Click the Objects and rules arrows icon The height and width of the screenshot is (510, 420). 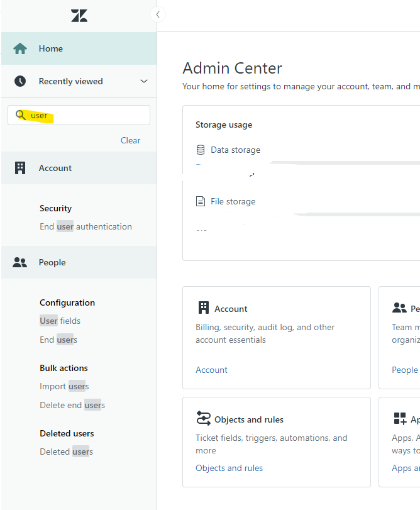204,419
